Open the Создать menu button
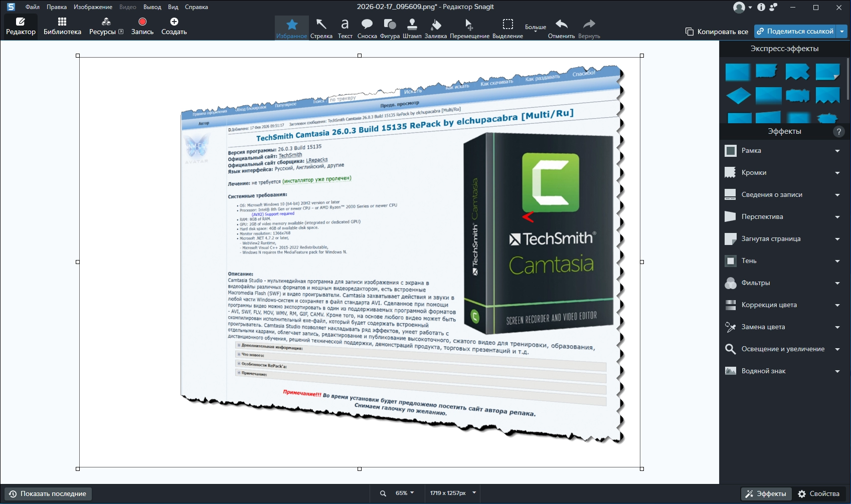Viewport: 851px width, 504px height. 174,26
